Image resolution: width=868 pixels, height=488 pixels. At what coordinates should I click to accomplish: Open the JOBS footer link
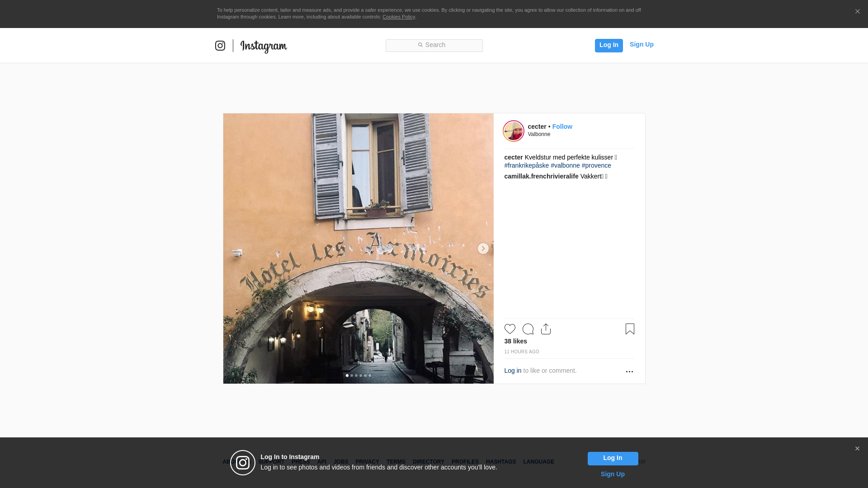point(341,462)
